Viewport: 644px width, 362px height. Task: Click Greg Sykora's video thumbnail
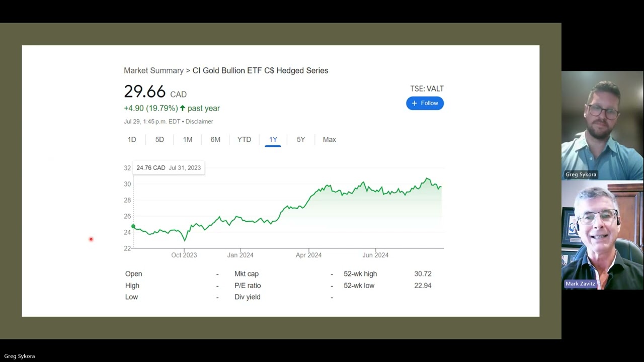(x=602, y=125)
